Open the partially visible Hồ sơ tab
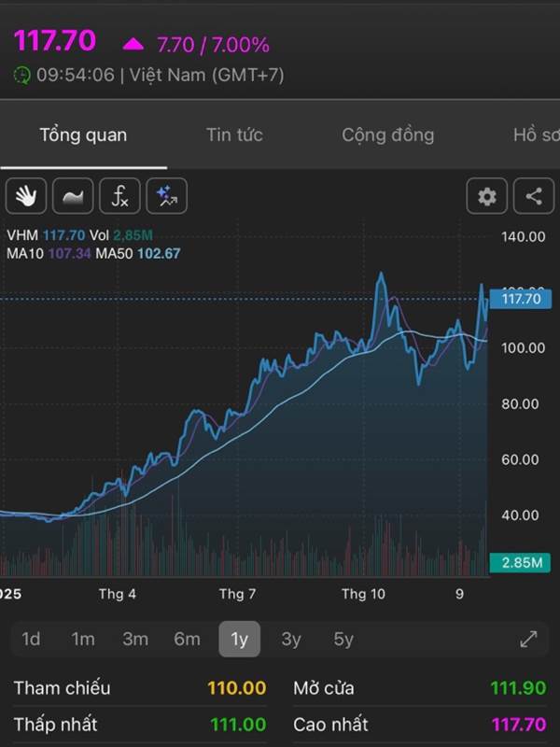 [x=536, y=134]
